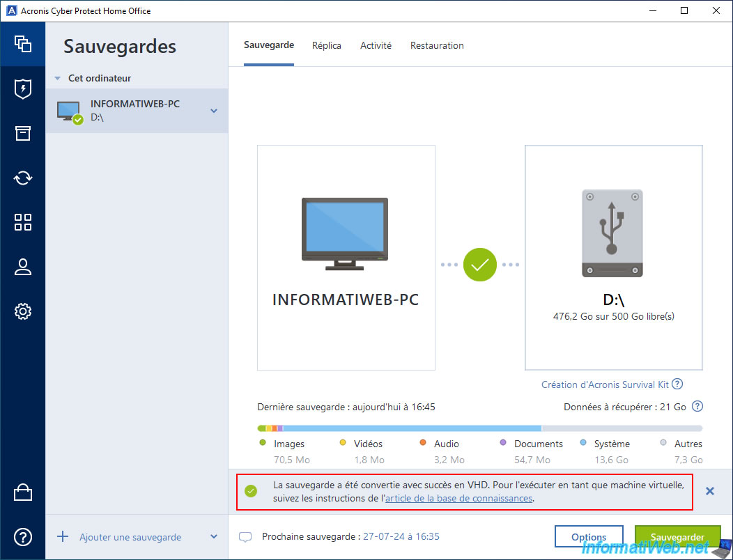Click the large INFORMATIWEB-PC source label

346,300
